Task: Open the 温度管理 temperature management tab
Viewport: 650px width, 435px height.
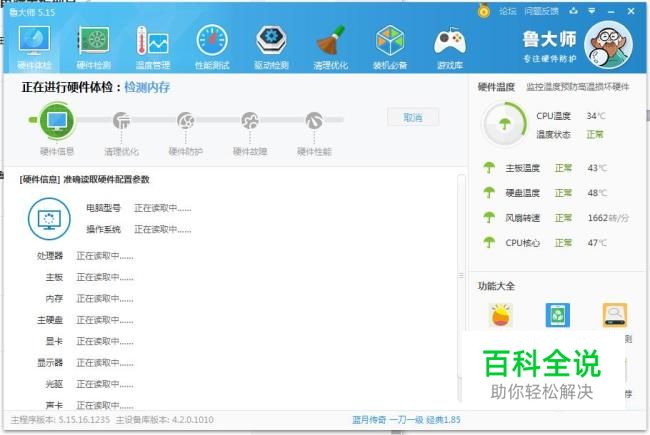Action: tap(153, 48)
